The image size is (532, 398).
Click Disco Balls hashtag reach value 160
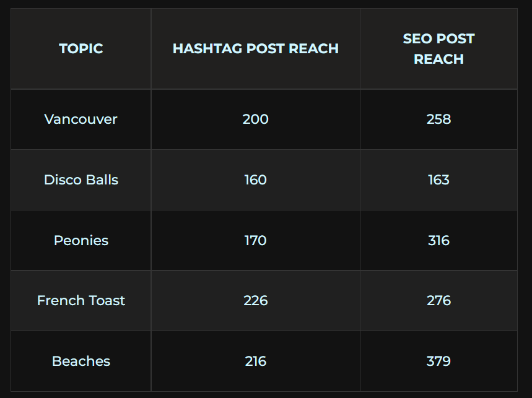click(x=256, y=180)
